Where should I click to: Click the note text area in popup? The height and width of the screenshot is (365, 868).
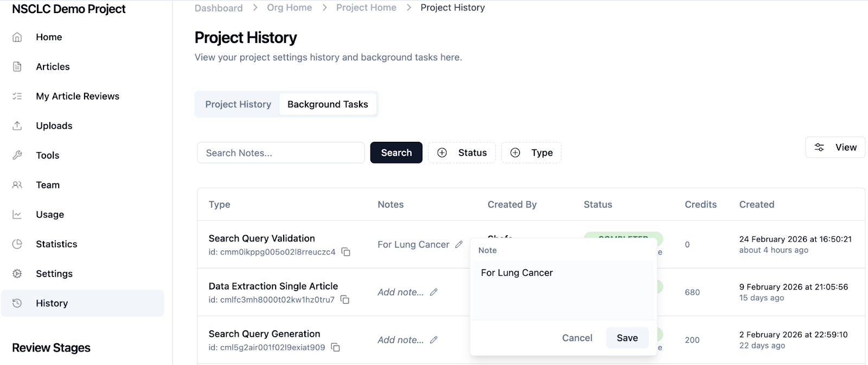(563, 290)
